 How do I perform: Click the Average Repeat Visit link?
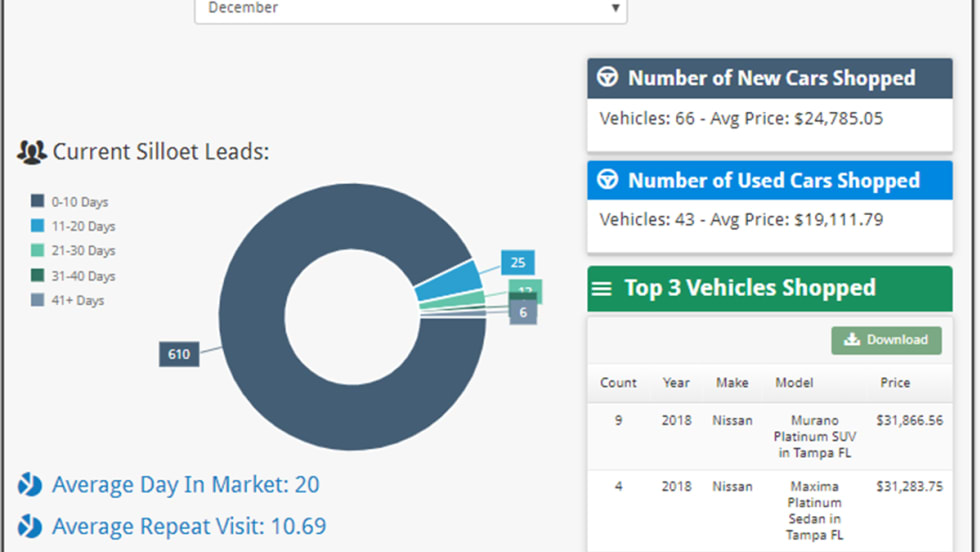click(188, 526)
